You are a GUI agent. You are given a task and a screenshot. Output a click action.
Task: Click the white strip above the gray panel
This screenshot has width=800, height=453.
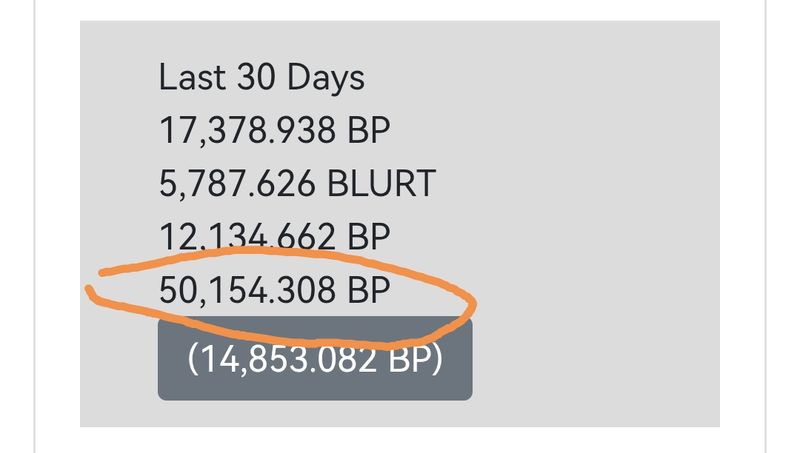click(400, 10)
